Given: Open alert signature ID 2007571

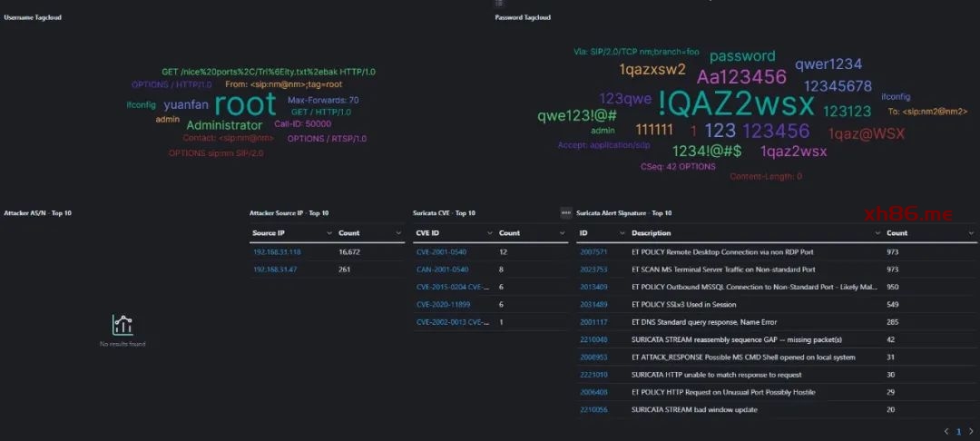Looking at the screenshot, I should click(x=593, y=251).
